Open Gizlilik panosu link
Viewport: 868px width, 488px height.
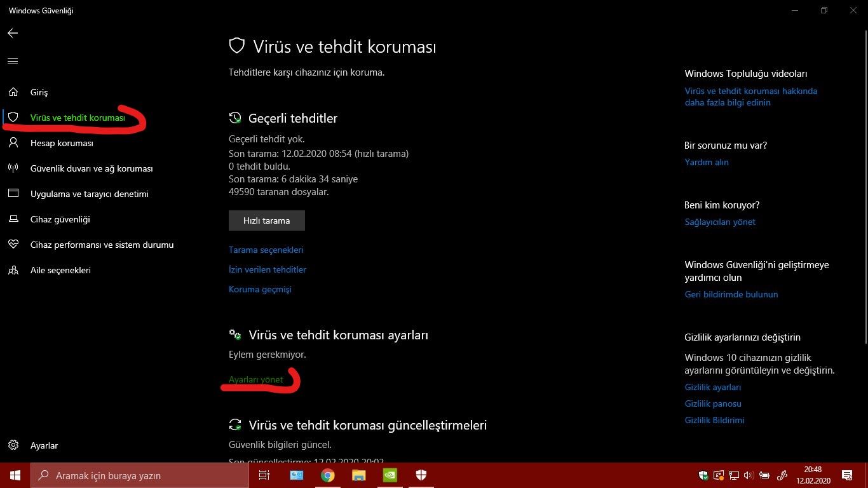coord(713,403)
